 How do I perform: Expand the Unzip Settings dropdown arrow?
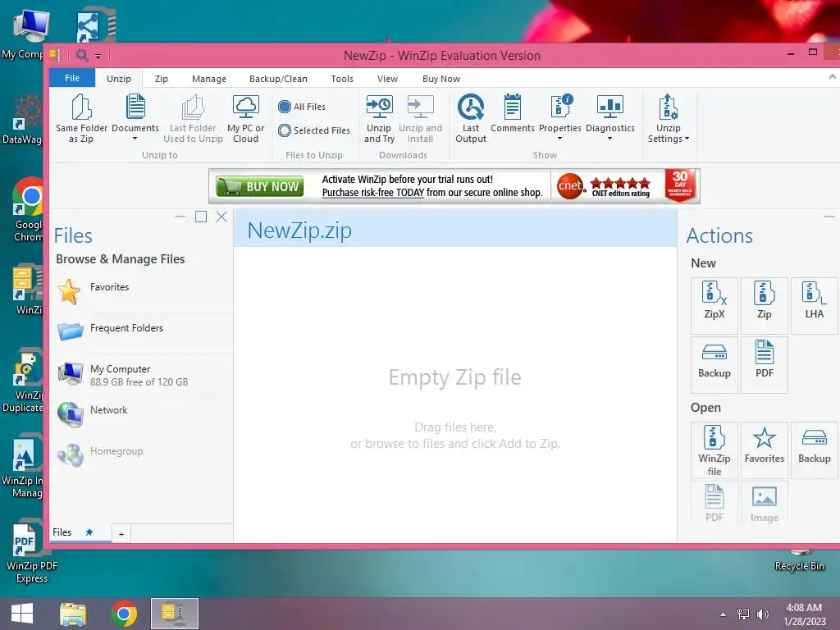coord(687,139)
